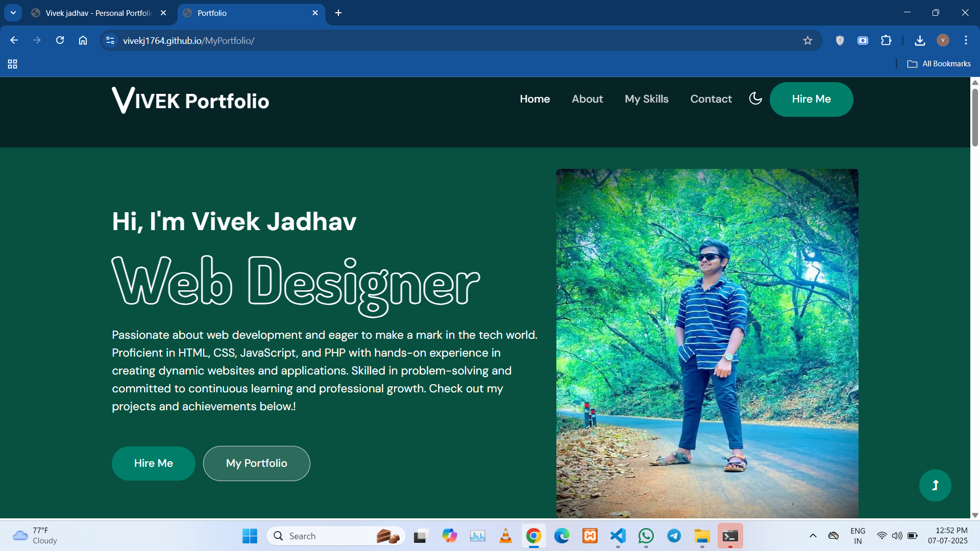
Task: Open the Extensions puzzle icon
Action: tap(886, 40)
